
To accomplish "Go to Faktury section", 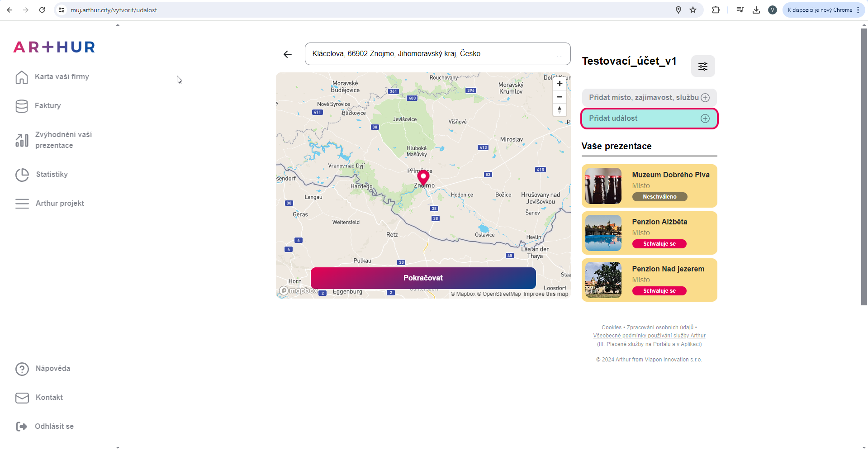I will pos(47,106).
